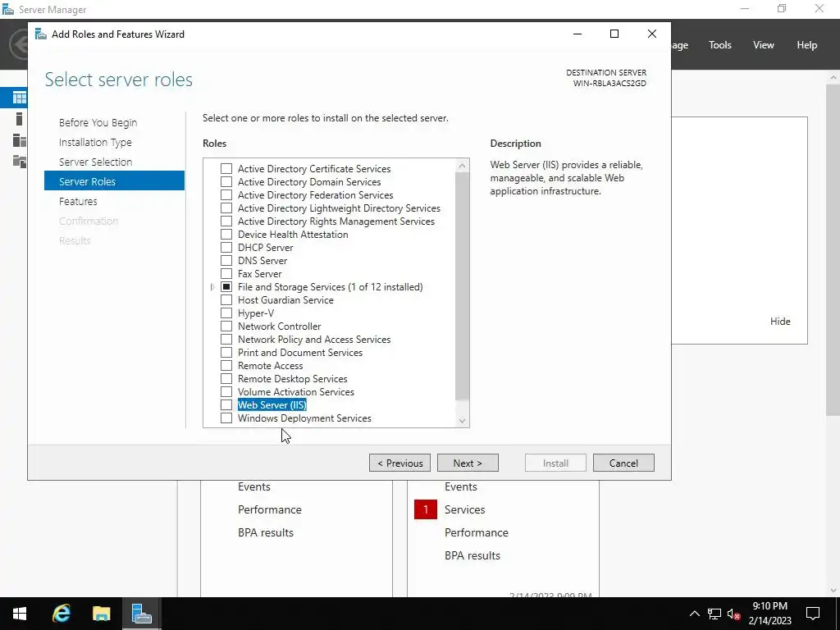This screenshot has height=630, width=840.
Task: Go to Installation Type step
Action: (x=95, y=143)
